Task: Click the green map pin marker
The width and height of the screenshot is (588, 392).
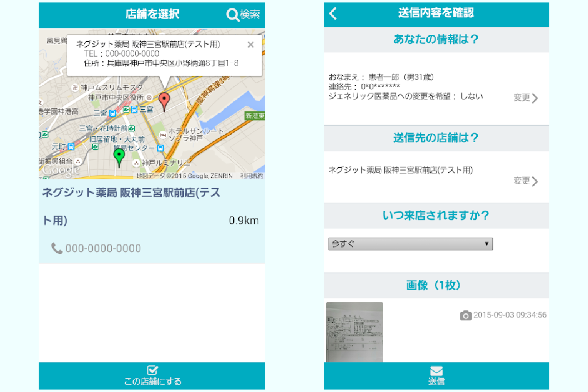Action: click(119, 157)
